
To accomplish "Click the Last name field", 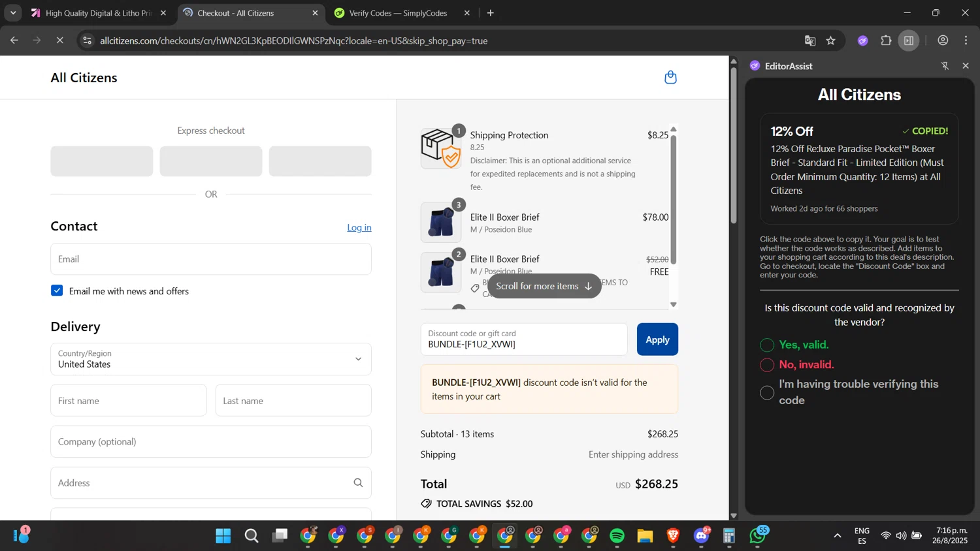I will pyautogui.click(x=293, y=401).
